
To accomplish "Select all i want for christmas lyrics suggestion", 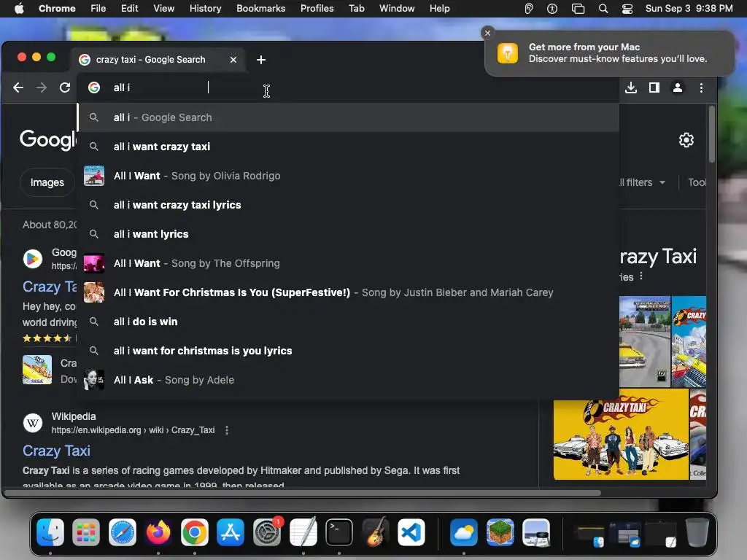I will click(349, 351).
